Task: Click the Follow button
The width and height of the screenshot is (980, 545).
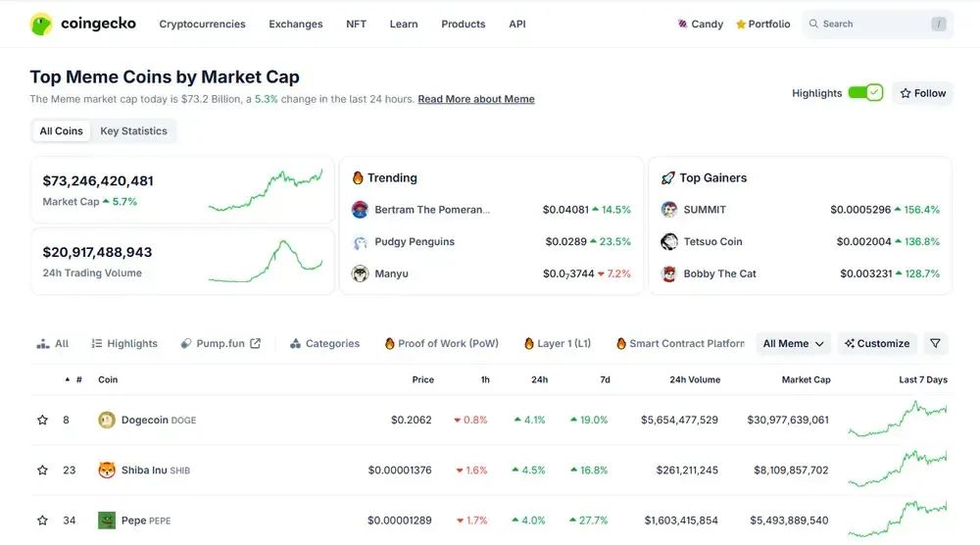Action: (922, 93)
